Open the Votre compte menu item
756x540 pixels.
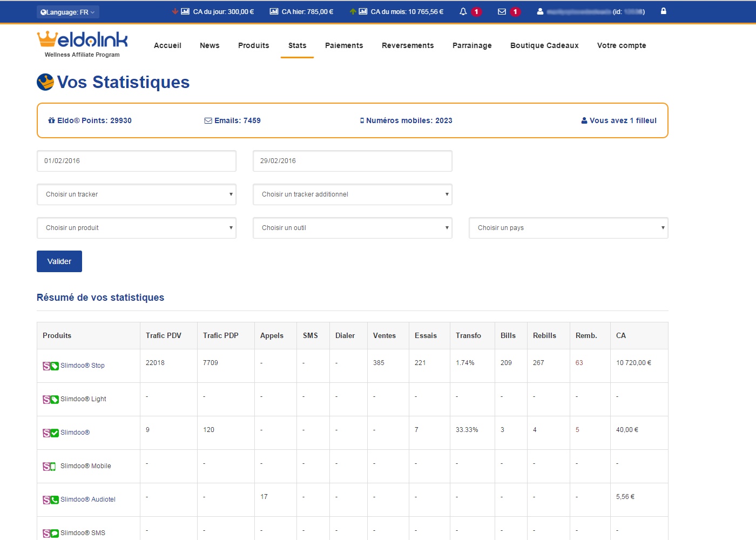point(622,45)
